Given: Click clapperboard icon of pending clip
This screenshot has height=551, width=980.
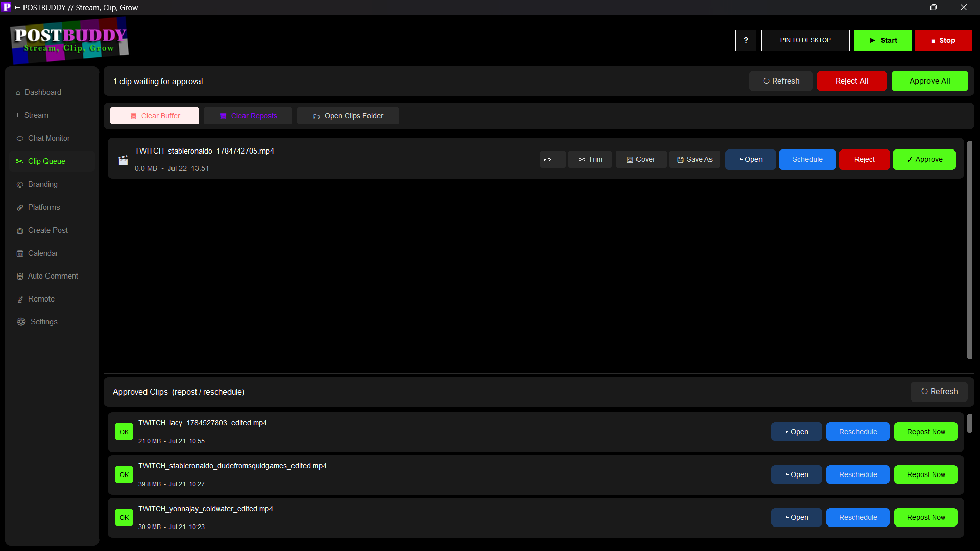Looking at the screenshot, I should 123,160.
